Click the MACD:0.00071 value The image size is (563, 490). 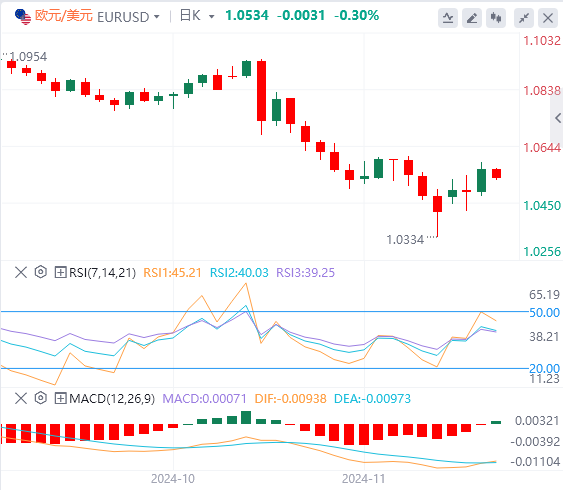point(204,399)
